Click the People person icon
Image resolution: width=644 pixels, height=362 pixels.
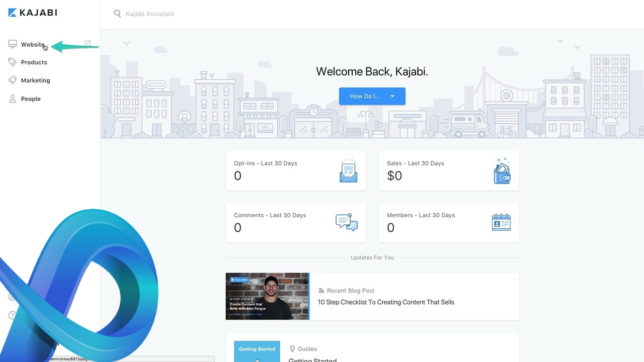click(x=13, y=99)
